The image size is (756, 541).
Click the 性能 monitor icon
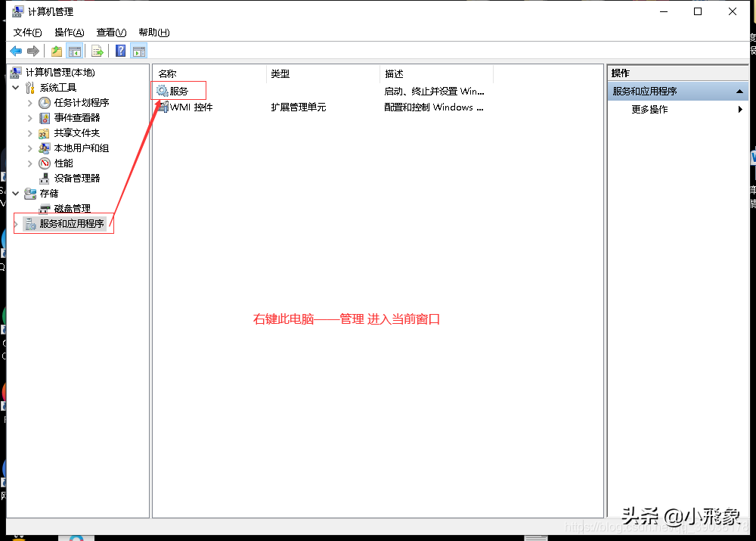45,163
